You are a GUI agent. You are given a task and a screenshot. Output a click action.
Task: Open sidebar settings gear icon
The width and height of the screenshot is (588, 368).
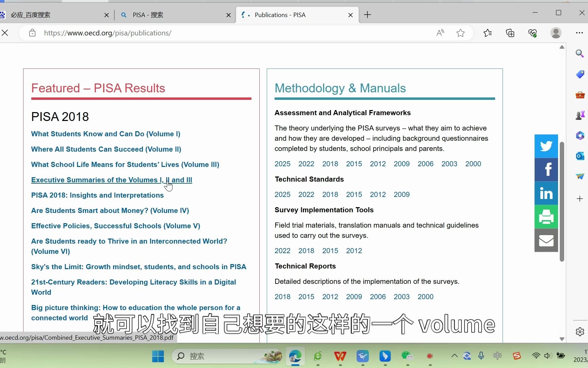pyautogui.click(x=580, y=332)
